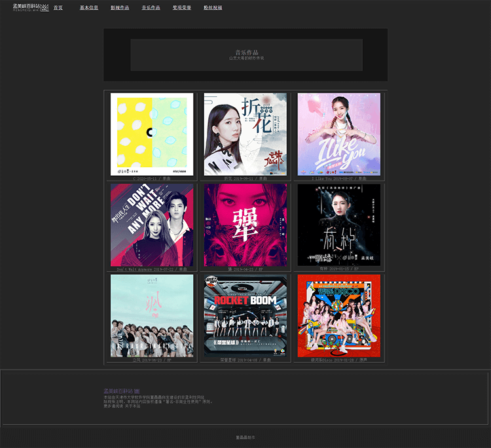Open the teal 立风 group album cover
The height and width of the screenshot is (448, 491).
(152, 316)
